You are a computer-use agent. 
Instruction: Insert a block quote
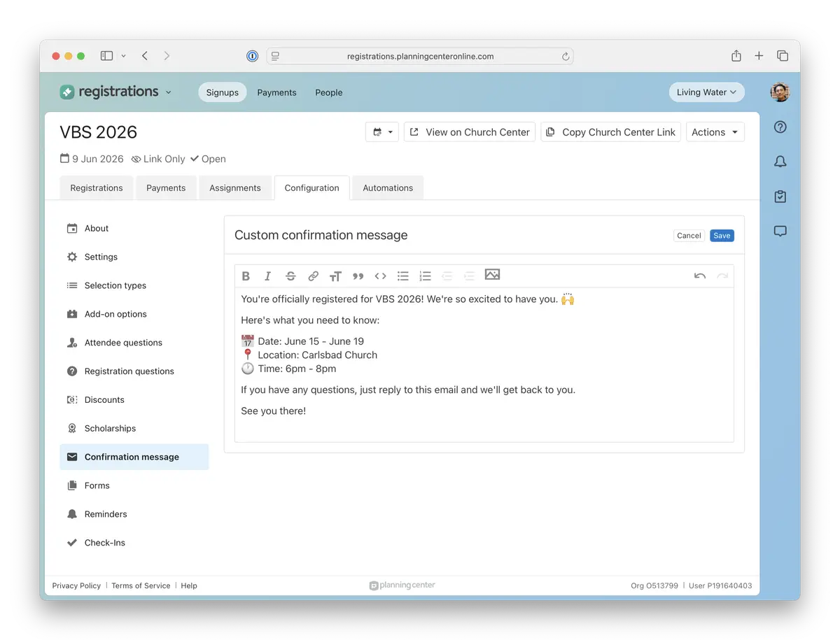pos(358,276)
